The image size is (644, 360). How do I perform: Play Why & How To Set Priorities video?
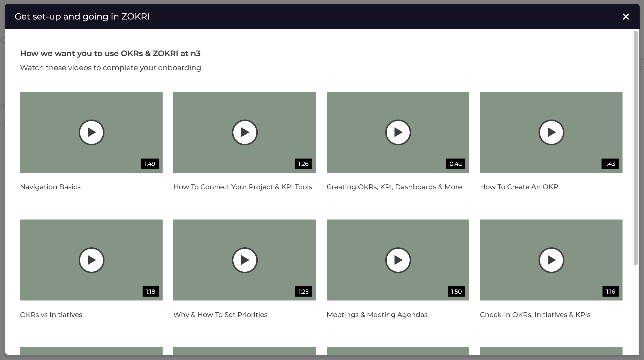tap(245, 260)
